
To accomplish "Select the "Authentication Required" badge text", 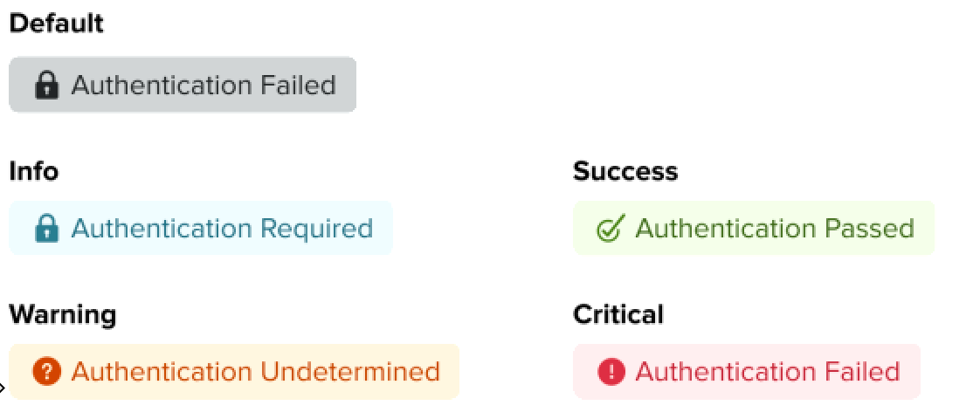I will click(x=222, y=229).
